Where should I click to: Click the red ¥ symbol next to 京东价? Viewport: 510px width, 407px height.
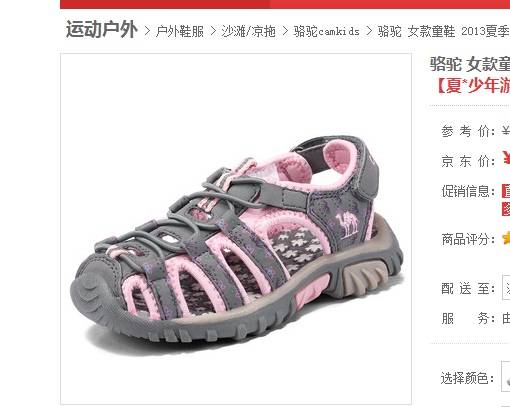[x=506, y=158]
